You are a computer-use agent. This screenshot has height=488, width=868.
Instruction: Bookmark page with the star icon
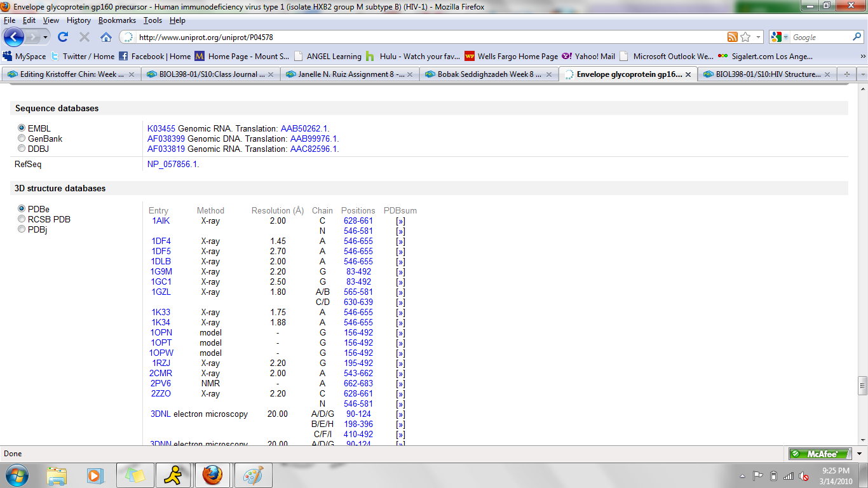745,37
